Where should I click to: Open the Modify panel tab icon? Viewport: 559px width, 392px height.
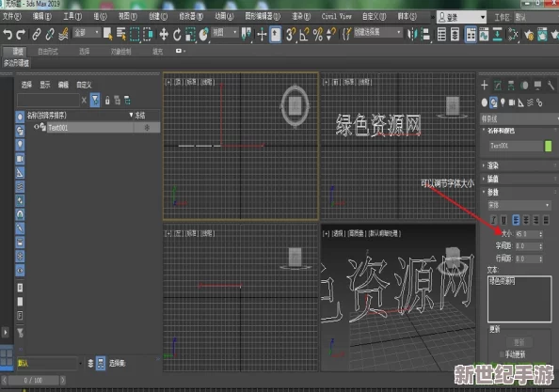498,86
